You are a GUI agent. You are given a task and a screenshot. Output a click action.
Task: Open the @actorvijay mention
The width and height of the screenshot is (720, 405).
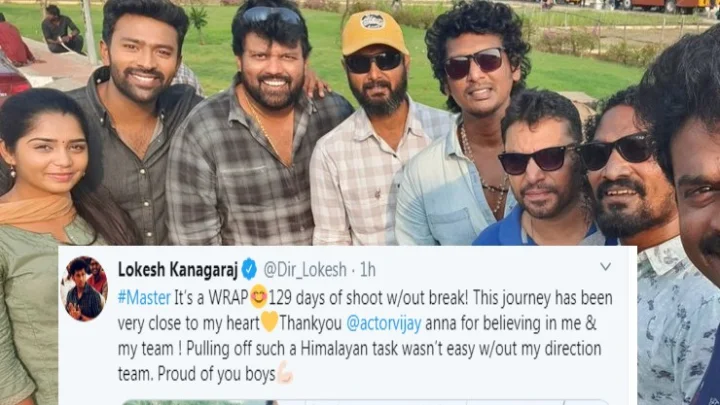coord(383,324)
